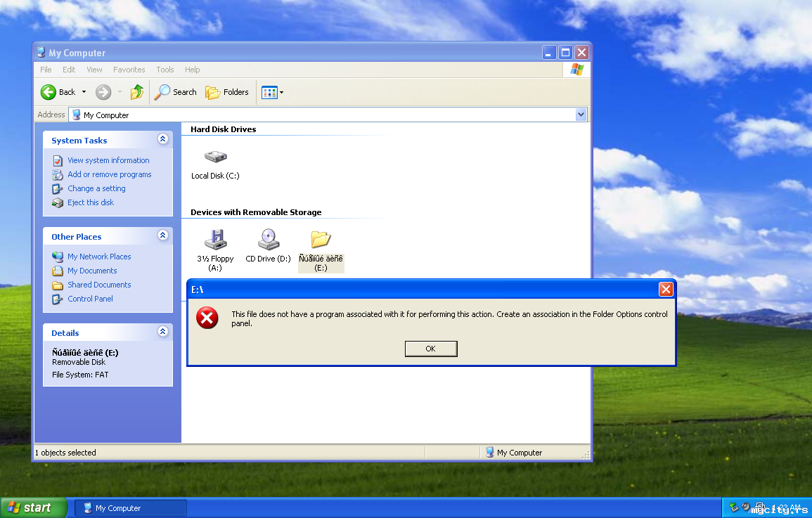Viewport: 812px width, 518px height.
Task: Click the Shared Documents folder icon
Action: coord(58,285)
